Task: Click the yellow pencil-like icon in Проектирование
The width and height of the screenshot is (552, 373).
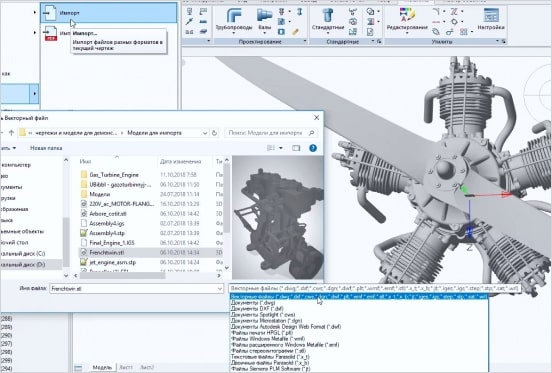Action: pyautogui.click(x=295, y=32)
